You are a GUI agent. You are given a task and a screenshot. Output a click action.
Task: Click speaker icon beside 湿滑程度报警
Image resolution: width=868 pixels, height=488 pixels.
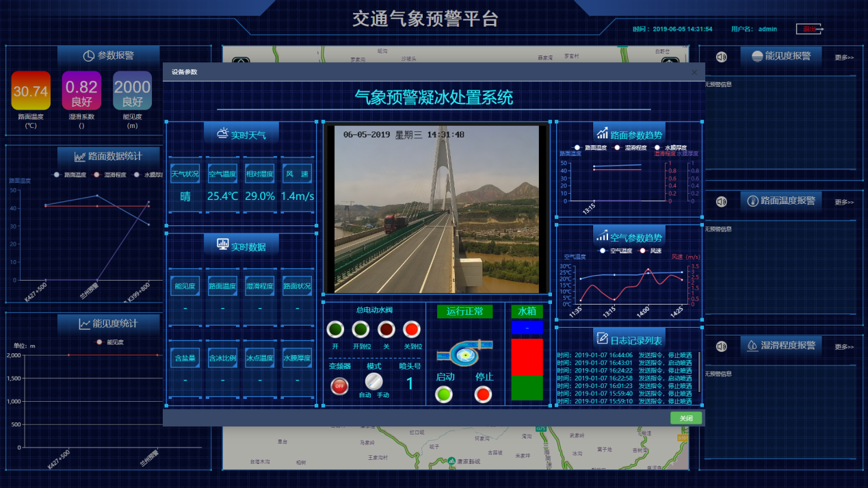coord(721,346)
